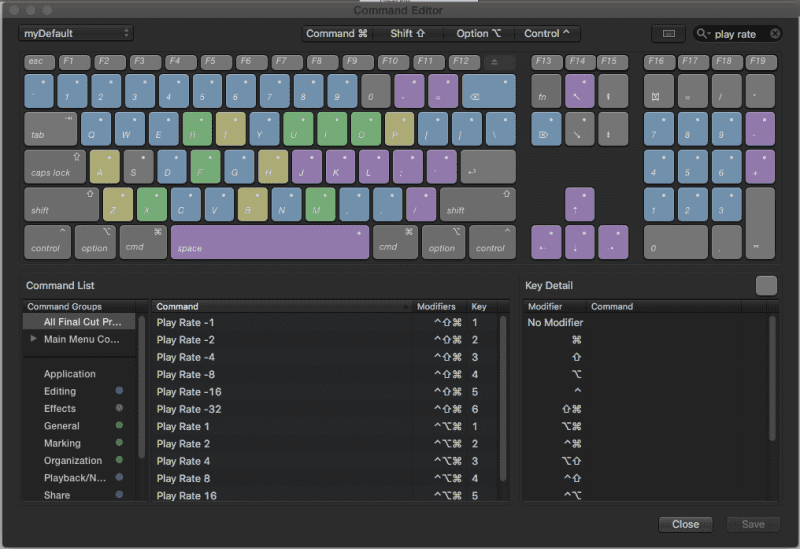800x549 pixels.
Task: Select the Play Rate -32 command
Action: [x=324, y=409]
